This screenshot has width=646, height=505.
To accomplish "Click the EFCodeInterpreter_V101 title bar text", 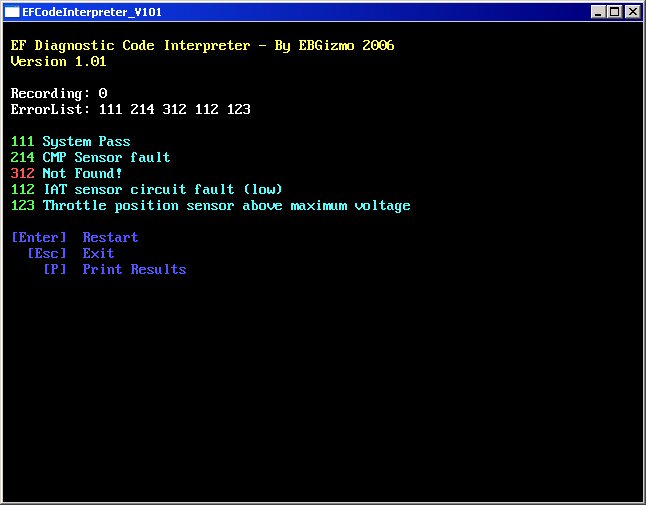I will pos(92,12).
